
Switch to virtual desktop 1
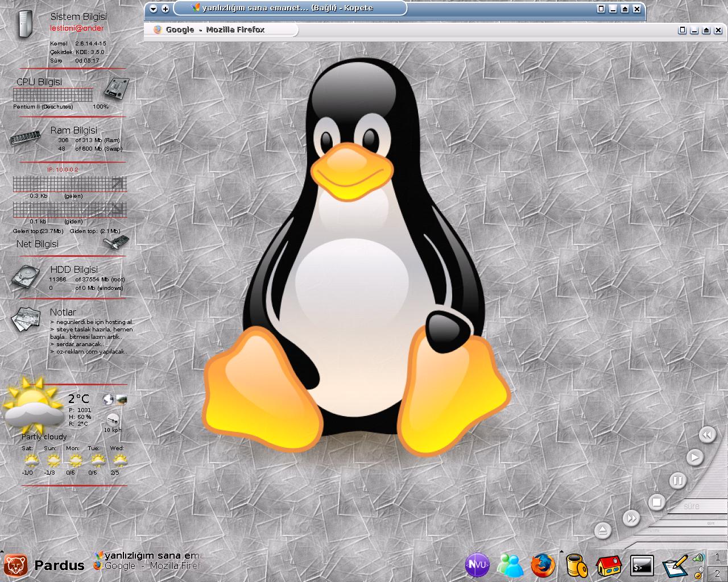point(718,558)
